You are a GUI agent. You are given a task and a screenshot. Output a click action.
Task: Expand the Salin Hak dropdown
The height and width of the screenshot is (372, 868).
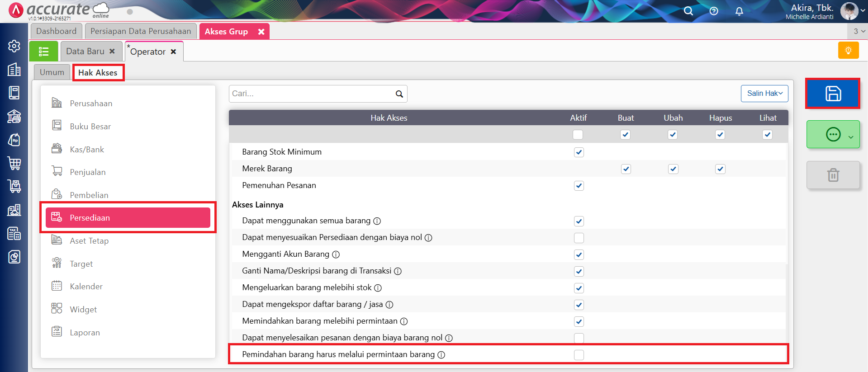(764, 94)
